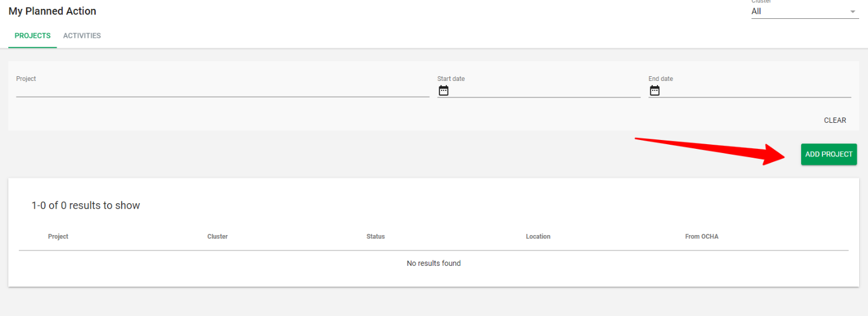Viewport: 868px width, 316px height.
Task: Click the My Planned Action page title
Action: (52, 11)
